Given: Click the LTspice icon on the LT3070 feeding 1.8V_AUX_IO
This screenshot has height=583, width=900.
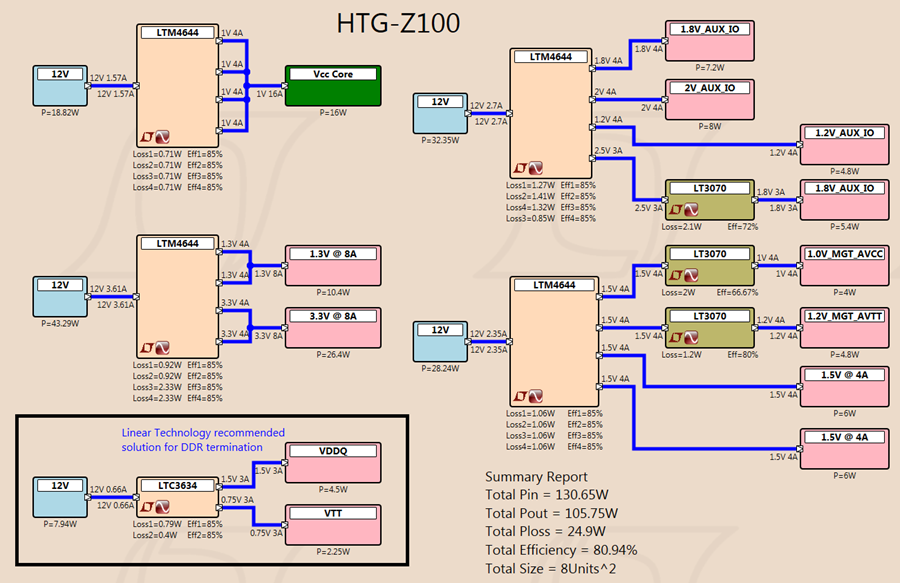Looking at the screenshot, I should 691,210.
